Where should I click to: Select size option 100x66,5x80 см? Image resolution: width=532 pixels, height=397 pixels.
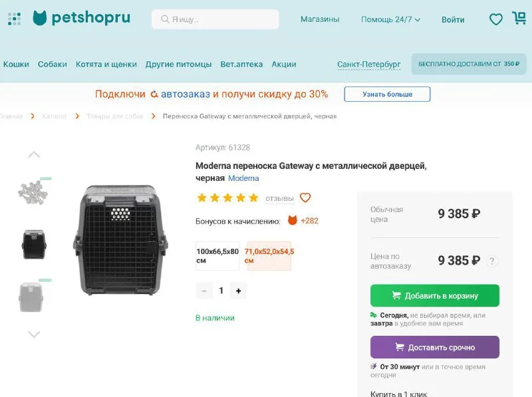(217, 256)
